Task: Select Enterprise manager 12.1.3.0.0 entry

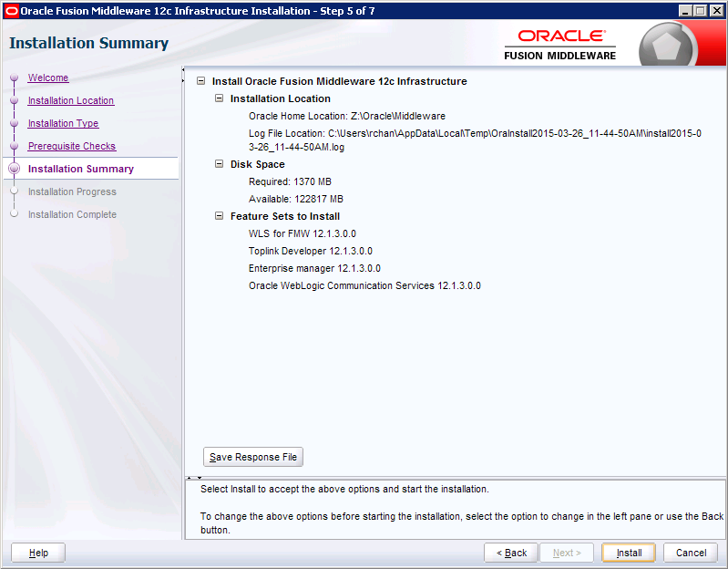Action: click(314, 268)
